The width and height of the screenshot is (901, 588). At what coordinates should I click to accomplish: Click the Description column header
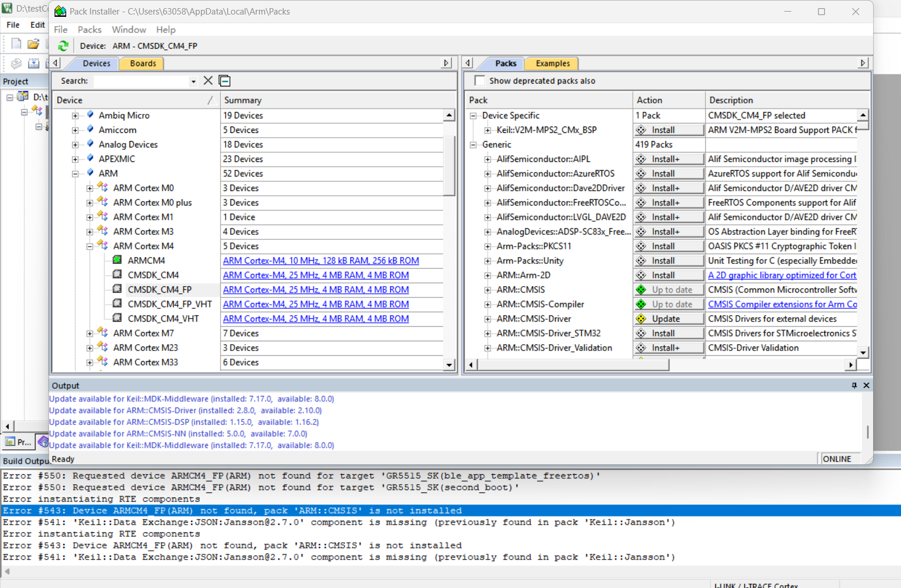[788, 100]
